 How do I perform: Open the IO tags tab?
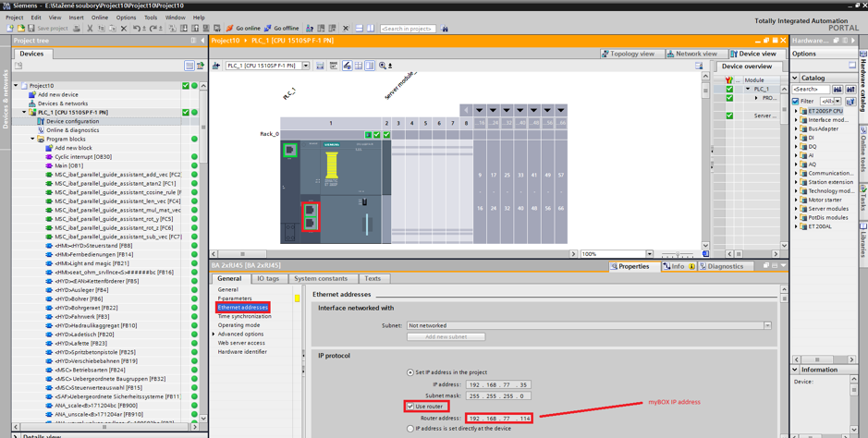click(x=268, y=279)
